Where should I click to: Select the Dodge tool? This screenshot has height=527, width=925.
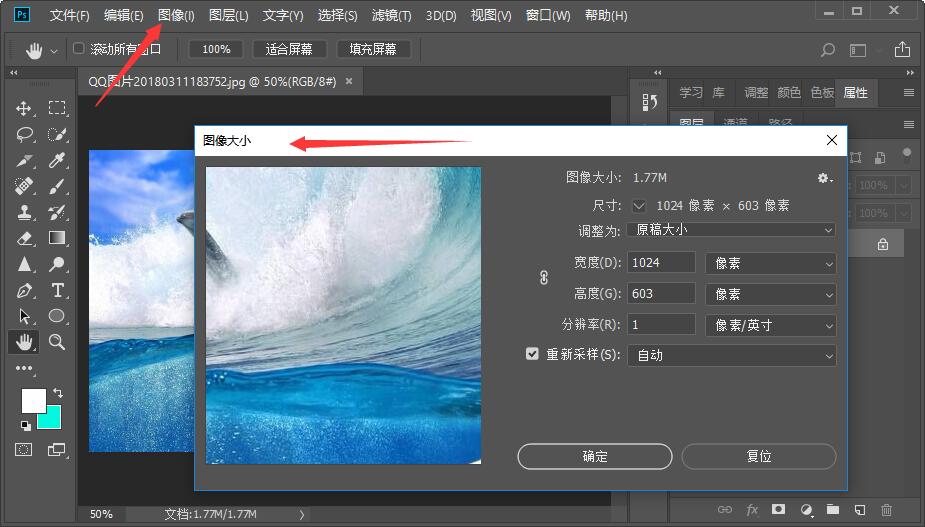(57, 264)
